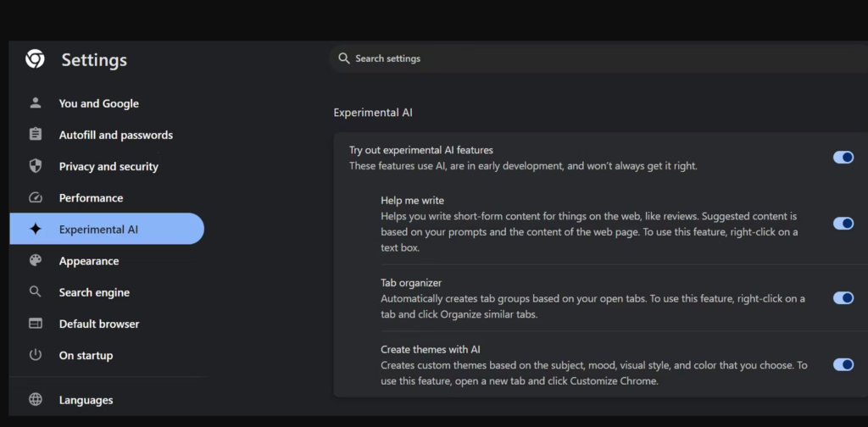Click the globe icon for Languages
Viewport: 868px width, 427px height.
click(x=36, y=399)
